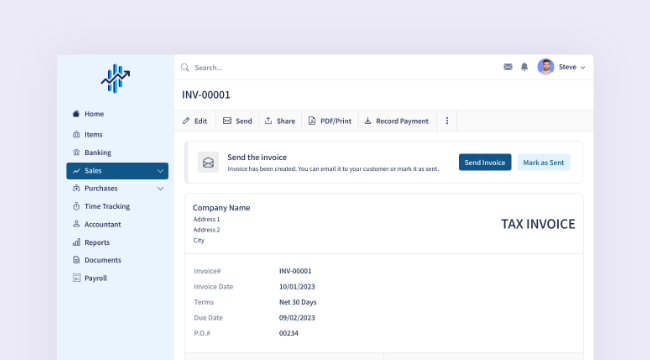This screenshot has height=360, width=650.
Task: Expand the Purchases menu chevron
Action: click(160, 188)
